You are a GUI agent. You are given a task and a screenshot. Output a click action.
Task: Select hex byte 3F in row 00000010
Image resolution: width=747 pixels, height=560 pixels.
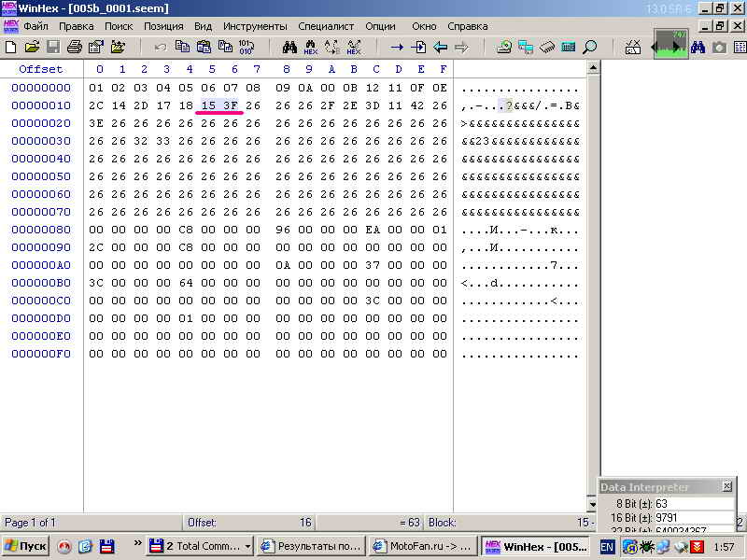click(x=231, y=105)
